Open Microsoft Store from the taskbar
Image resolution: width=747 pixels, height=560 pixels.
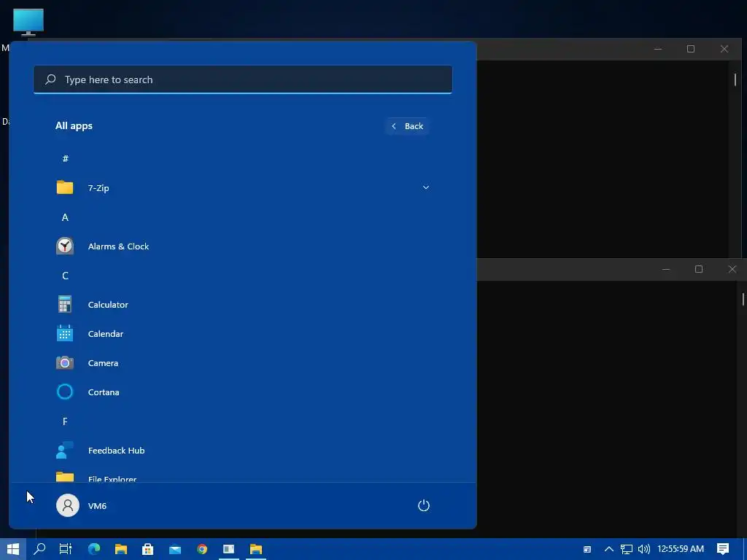click(x=147, y=549)
